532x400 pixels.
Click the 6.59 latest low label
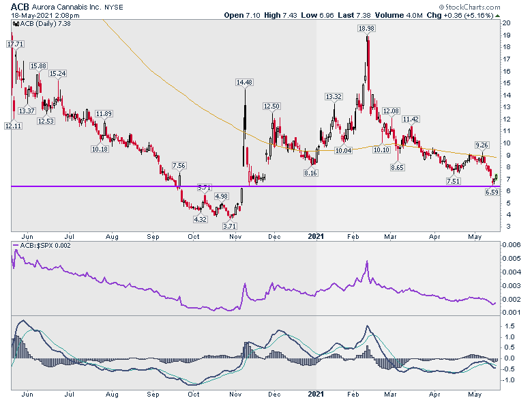pyautogui.click(x=492, y=192)
